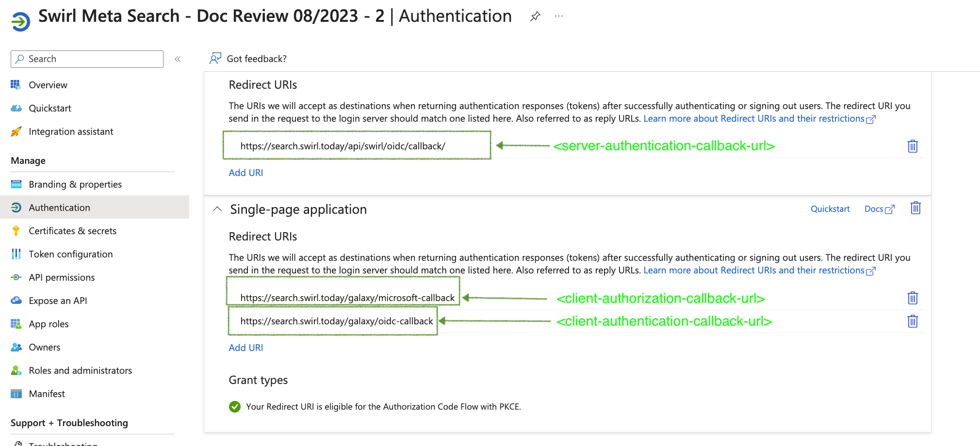Click Add URI under Single-page application
The image size is (980, 446).
click(x=246, y=348)
